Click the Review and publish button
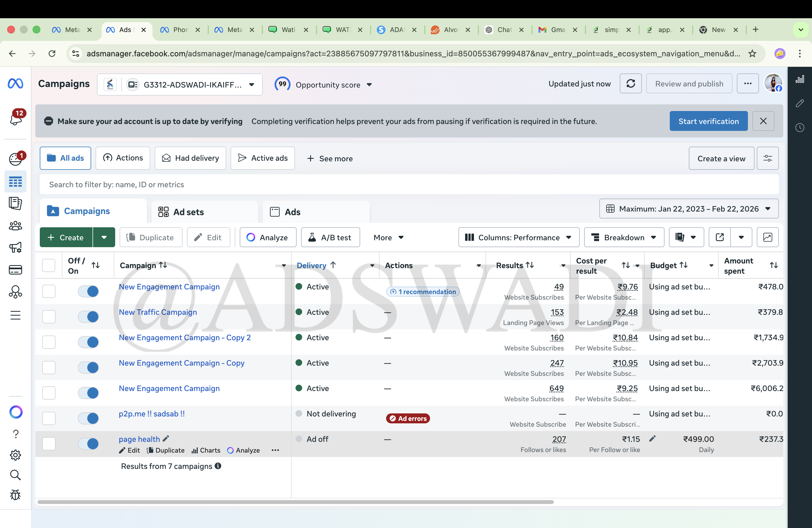The image size is (812, 528). (689, 84)
